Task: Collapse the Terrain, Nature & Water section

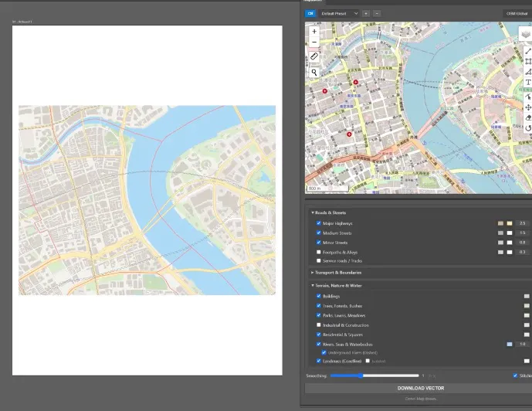Action: click(x=337, y=285)
